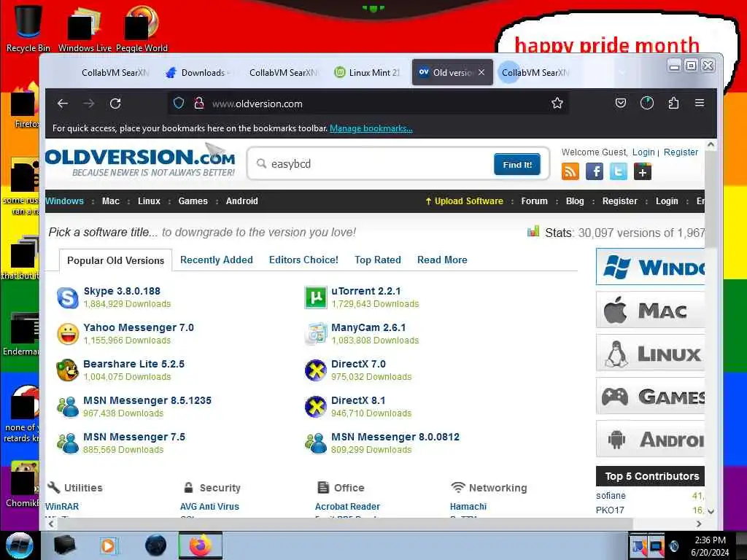
Task: Open Recycle Bin on desktop
Action: [28, 28]
